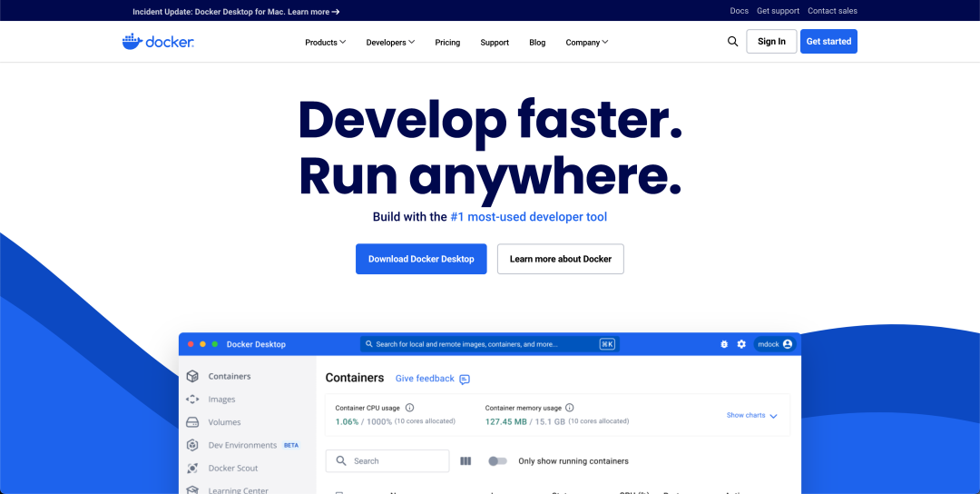
Task: Click the Containers heading text
Action: (x=355, y=378)
